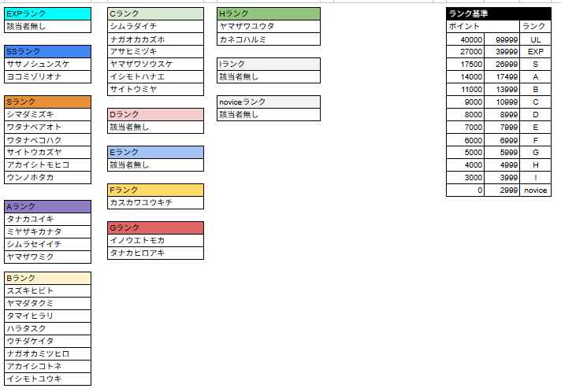Select the cell containing ササノシュンスケ
The width and height of the screenshot is (561, 392).
coord(47,64)
